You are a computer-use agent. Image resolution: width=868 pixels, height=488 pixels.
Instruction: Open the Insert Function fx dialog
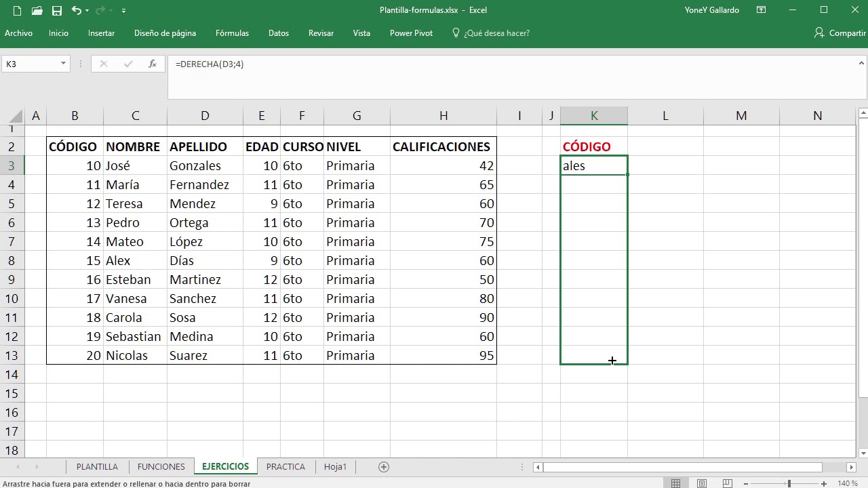click(x=153, y=64)
